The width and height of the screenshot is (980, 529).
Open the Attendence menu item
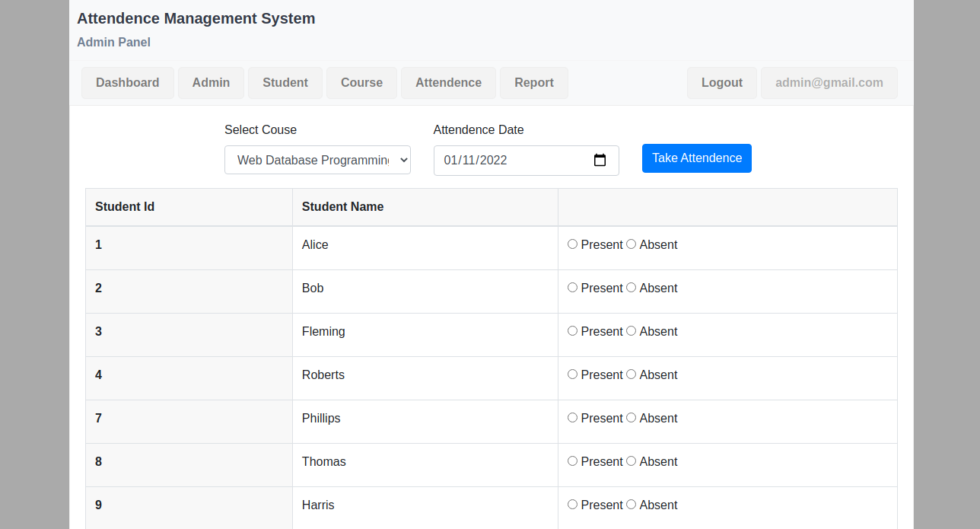tap(448, 83)
